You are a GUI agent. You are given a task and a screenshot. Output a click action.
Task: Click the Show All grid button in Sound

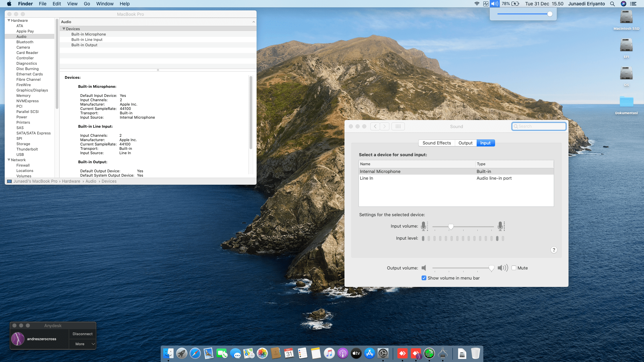[x=398, y=126]
